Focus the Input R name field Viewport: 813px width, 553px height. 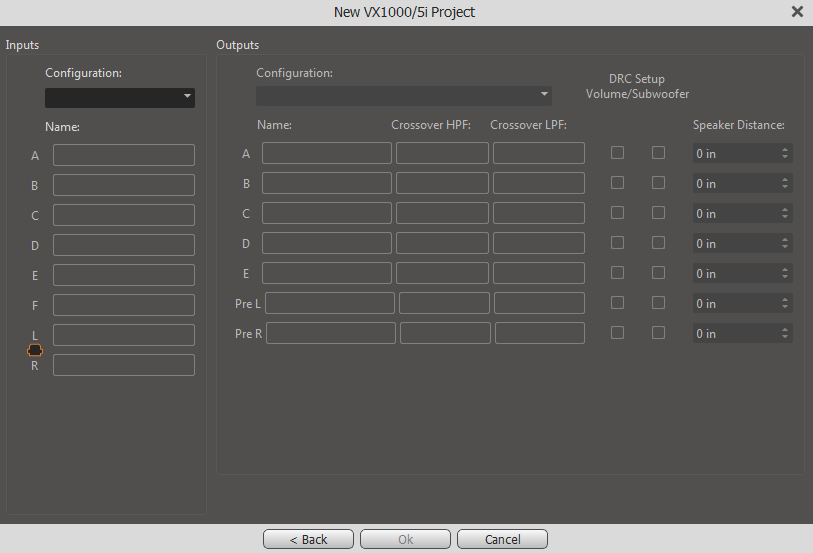coord(124,365)
